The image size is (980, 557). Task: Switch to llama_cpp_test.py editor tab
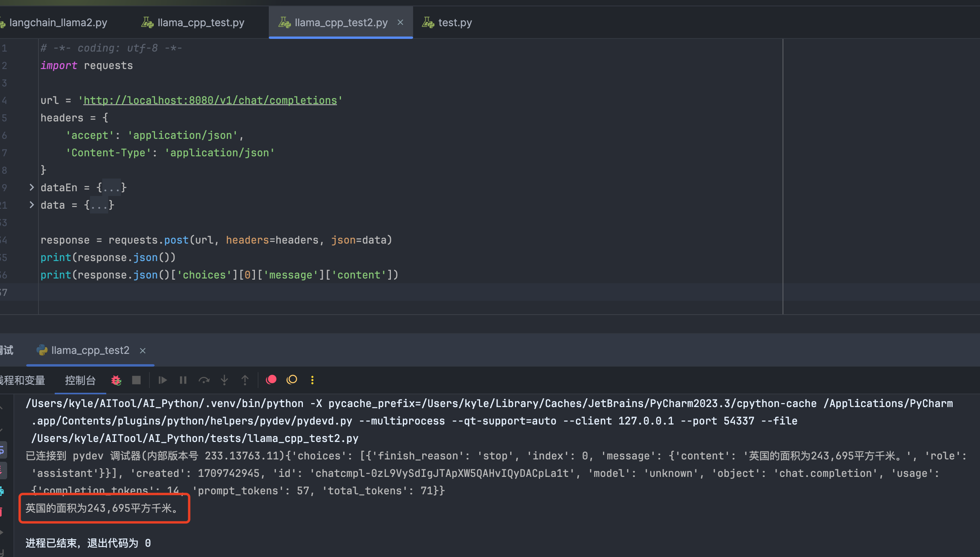pos(201,23)
